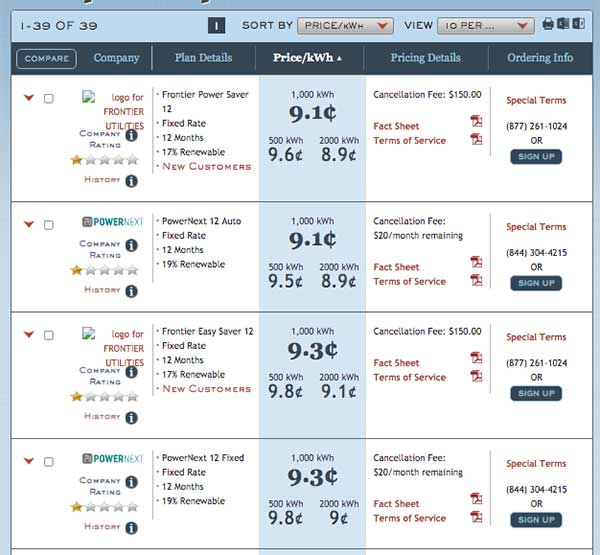
Task: Click Frontier Utilities logo for Easy Saver 12
Action: tap(113, 348)
